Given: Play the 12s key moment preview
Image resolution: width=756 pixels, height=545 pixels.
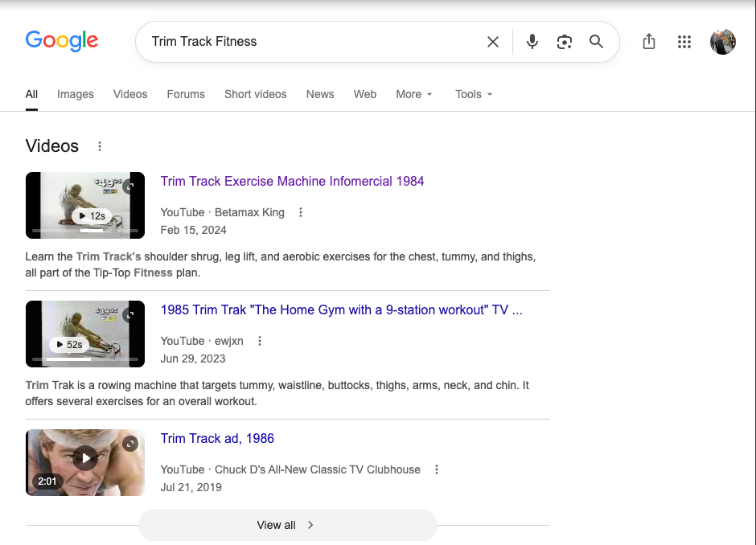Looking at the screenshot, I should click(92, 216).
